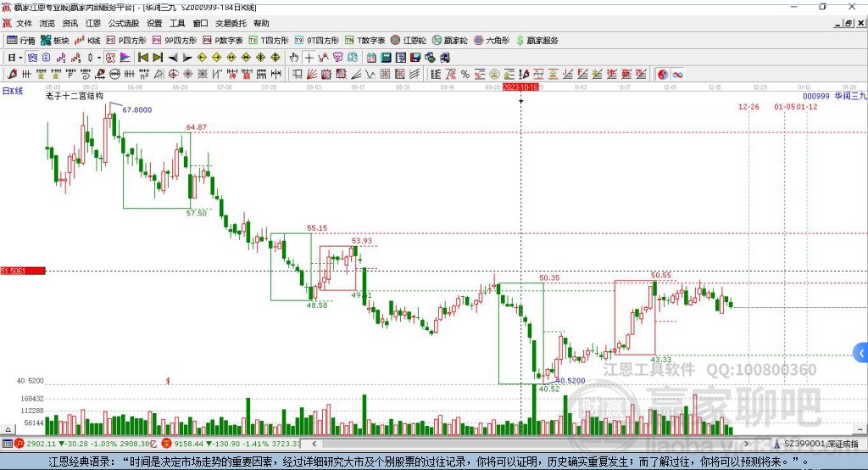868x470 pixels.
Task: Select the hand pan tool
Action: pos(294,58)
